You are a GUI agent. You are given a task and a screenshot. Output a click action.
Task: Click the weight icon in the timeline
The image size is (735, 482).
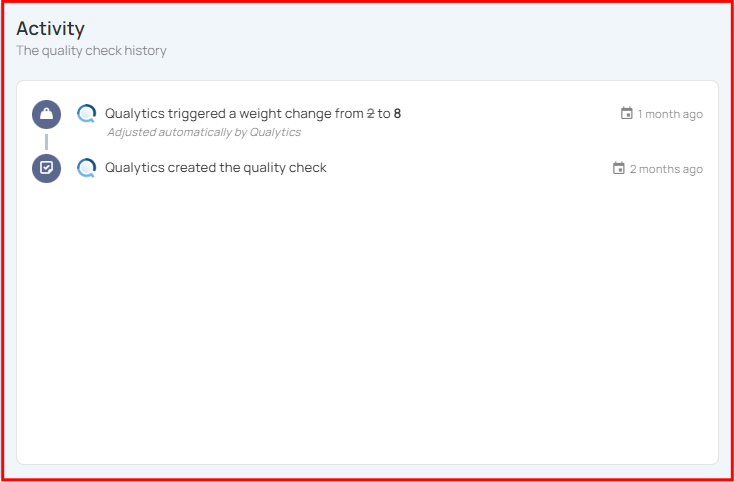click(x=46, y=114)
